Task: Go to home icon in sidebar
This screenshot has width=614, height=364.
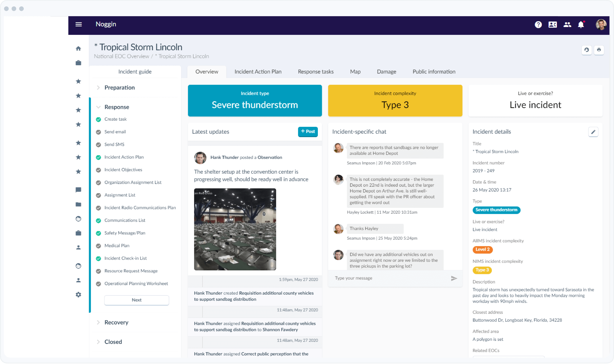Action: [78, 48]
